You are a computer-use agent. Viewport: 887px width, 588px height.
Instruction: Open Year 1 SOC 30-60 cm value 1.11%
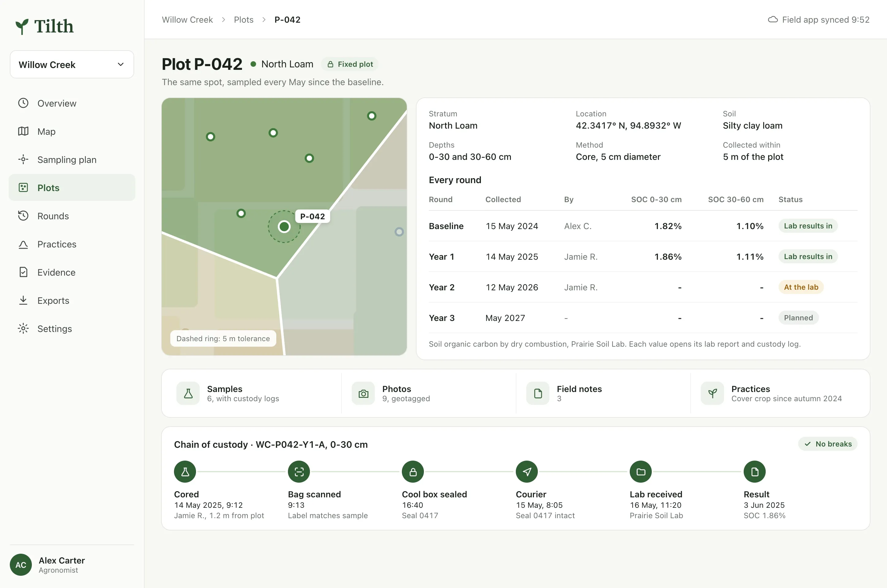(750, 257)
